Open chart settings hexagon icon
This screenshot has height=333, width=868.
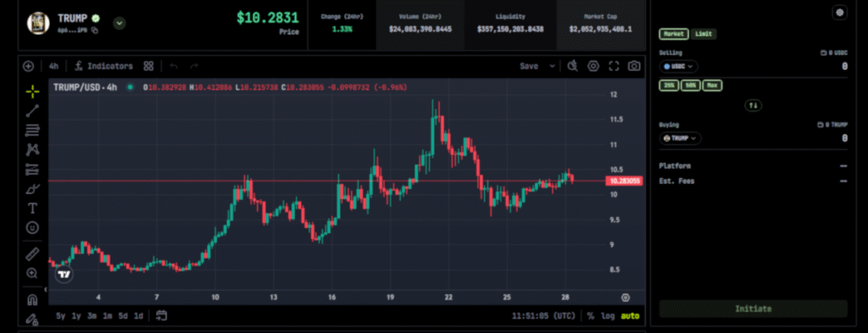click(593, 66)
